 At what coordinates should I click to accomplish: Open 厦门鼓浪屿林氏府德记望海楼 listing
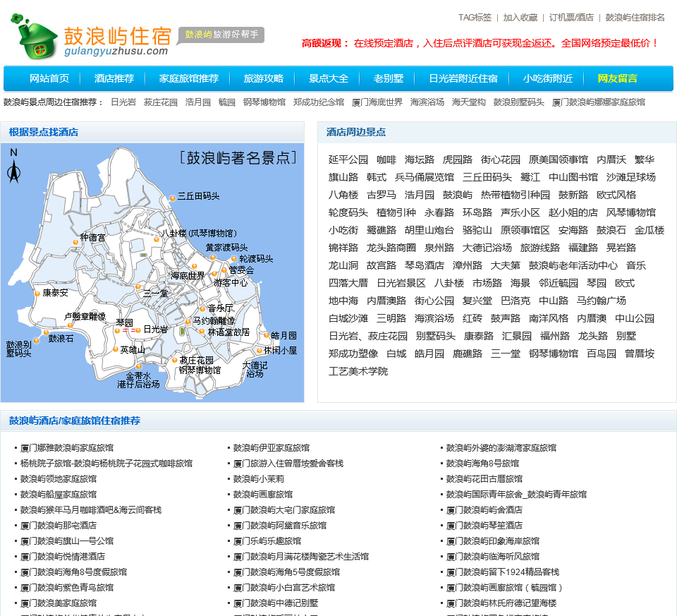pos(501,603)
